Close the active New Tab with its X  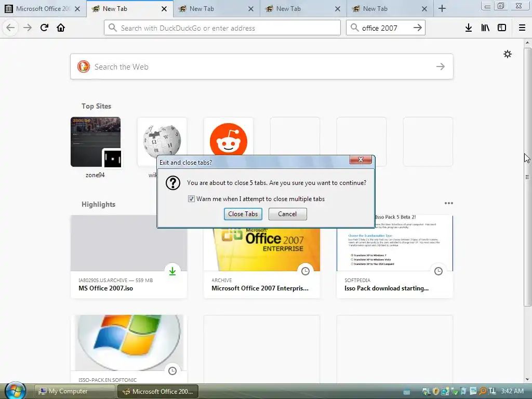coord(164,9)
